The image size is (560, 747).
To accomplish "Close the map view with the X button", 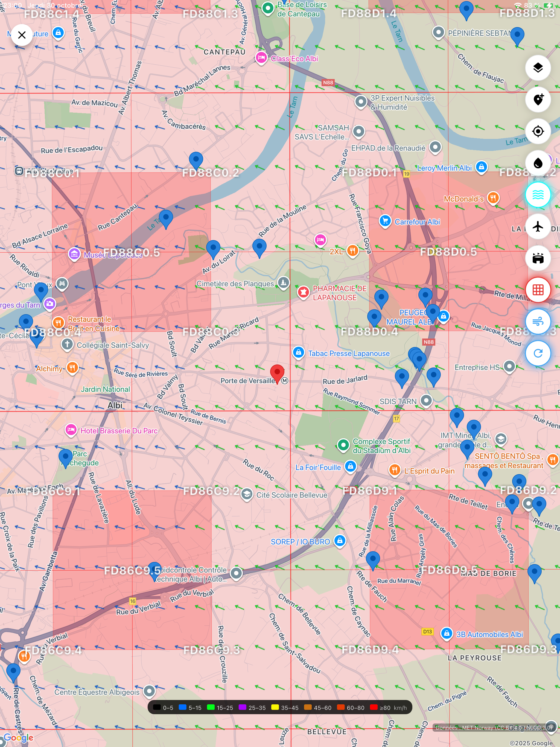I will 22,35.
